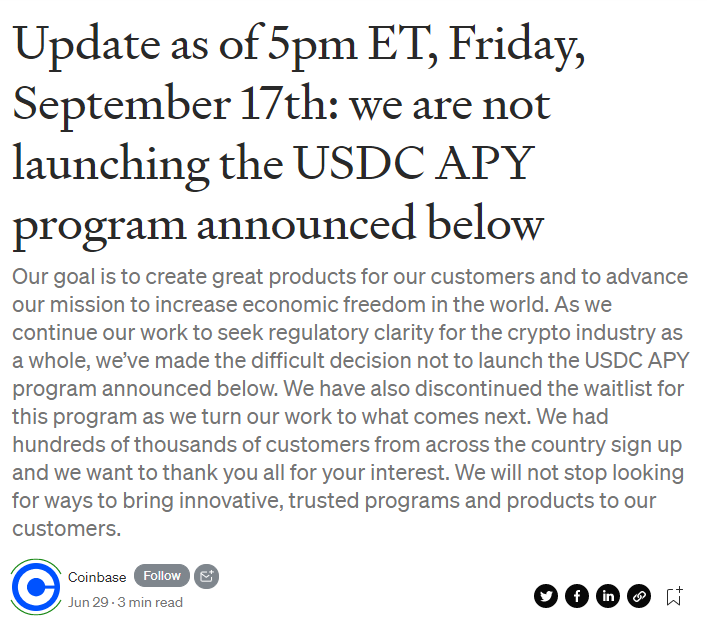Click 'September 17th' in the headline
The height and width of the screenshot is (641, 707).
coord(175,105)
